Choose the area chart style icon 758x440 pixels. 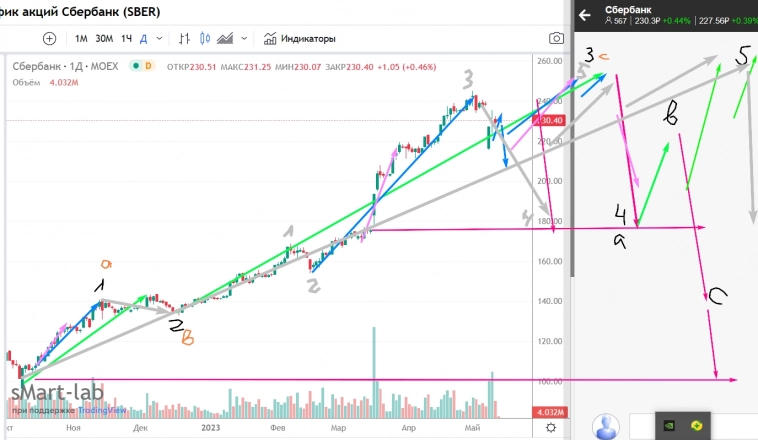point(225,39)
